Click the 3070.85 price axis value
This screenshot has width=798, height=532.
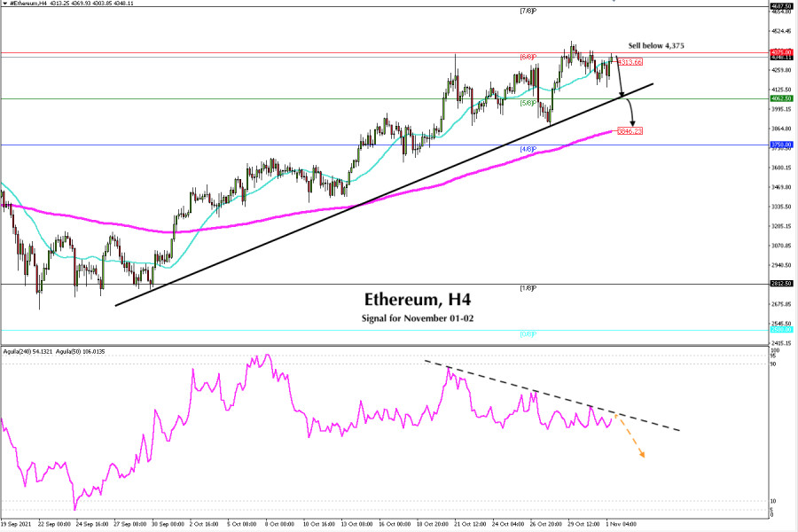781,246
